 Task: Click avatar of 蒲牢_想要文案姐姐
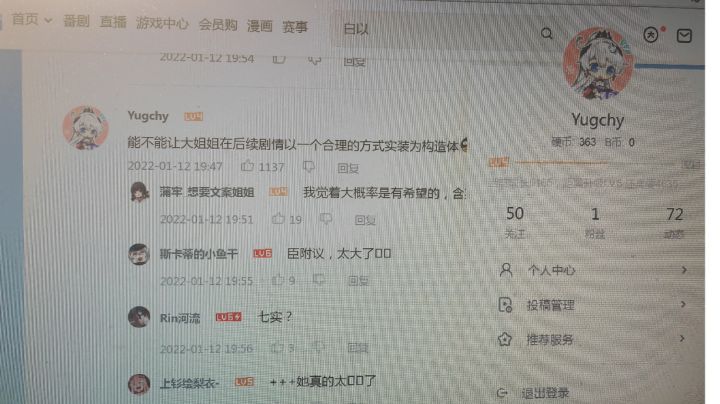point(139,191)
